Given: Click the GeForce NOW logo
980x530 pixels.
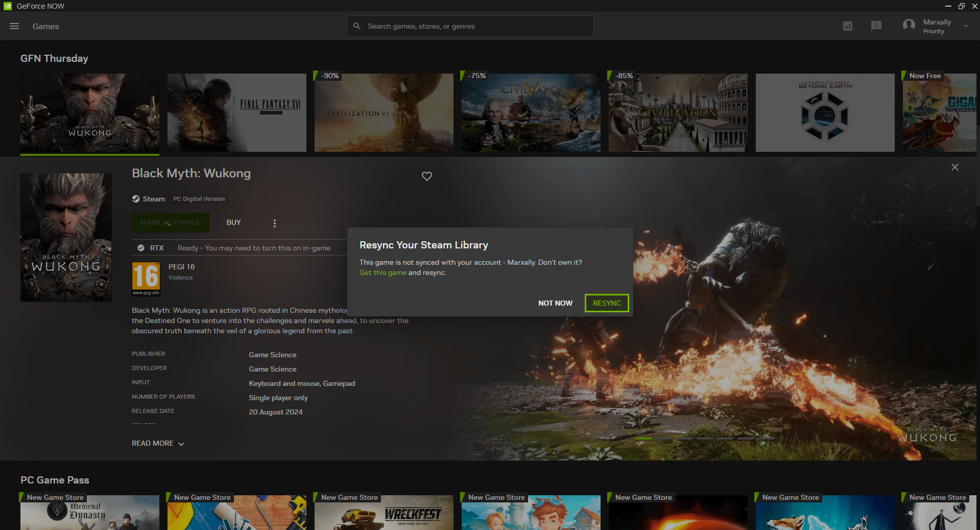Looking at the screenshot, I should 7,6.
